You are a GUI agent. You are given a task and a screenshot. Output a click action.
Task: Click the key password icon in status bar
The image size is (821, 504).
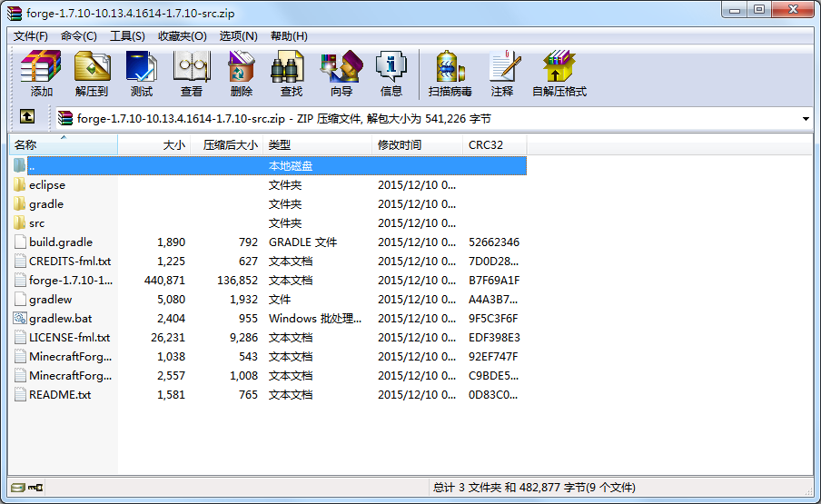click(35, 488)
